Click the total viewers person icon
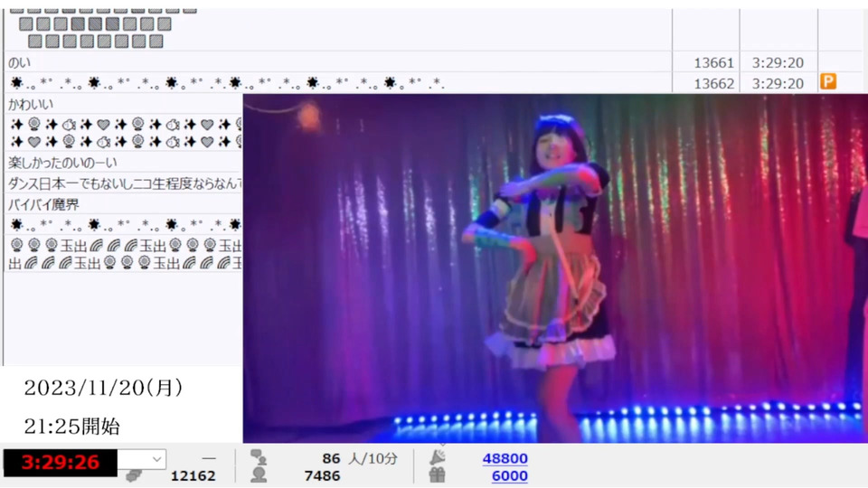 tap(258, 474)
